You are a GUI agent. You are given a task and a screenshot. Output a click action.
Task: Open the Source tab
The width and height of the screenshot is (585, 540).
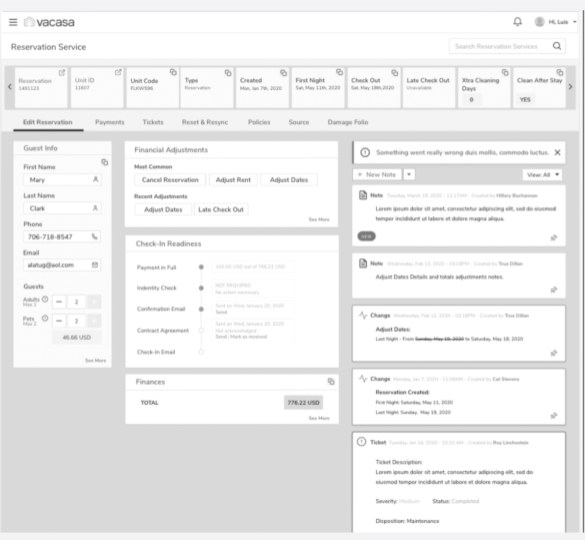pyautogui.click(x=299, y=122)
